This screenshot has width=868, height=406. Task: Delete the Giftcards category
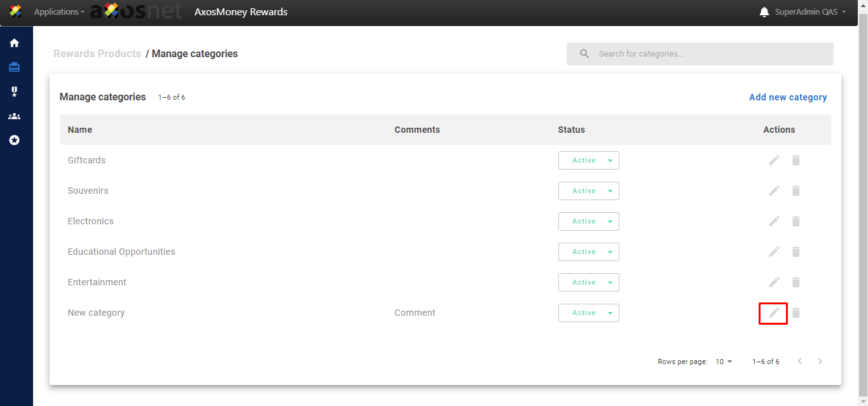(x=796, y=160)
